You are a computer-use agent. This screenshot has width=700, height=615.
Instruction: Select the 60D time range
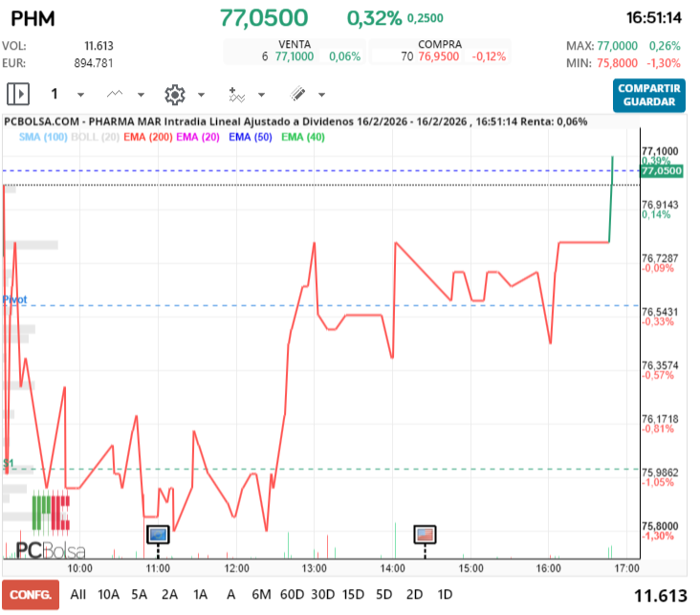click(x=292, y=595)
